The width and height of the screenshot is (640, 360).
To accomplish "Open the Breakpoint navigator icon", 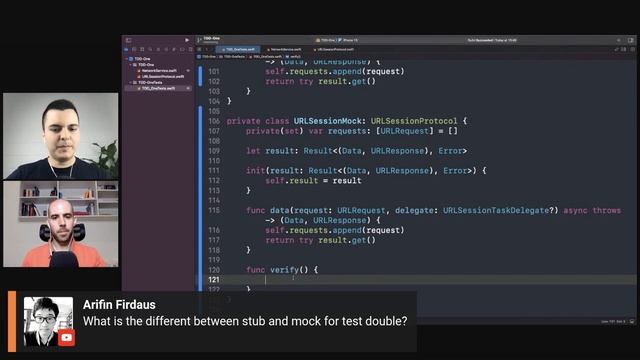I will (182, 49).
